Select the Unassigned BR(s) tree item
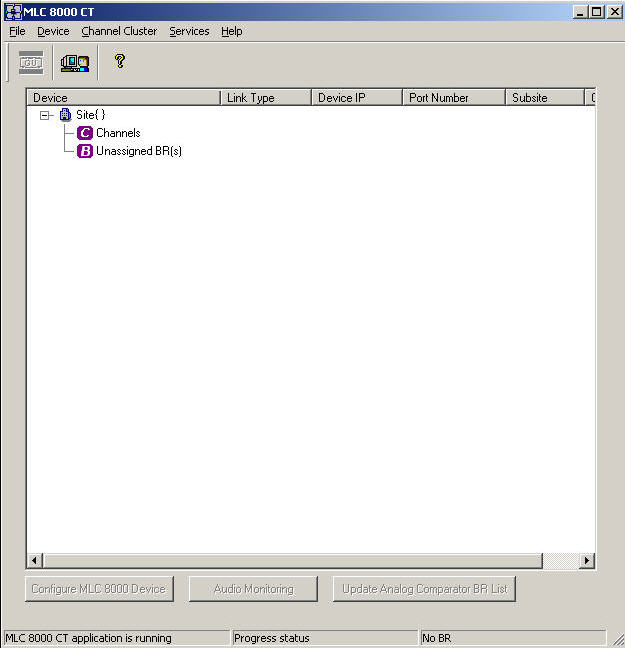 [139, 151]
